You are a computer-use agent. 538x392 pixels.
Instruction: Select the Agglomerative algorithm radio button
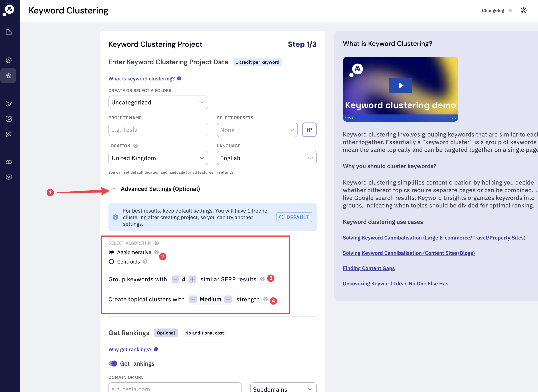[111, 252]
